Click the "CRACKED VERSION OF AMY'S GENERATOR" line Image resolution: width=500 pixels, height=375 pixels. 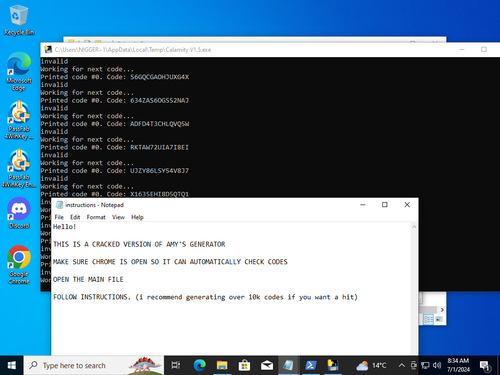[139, 244]
